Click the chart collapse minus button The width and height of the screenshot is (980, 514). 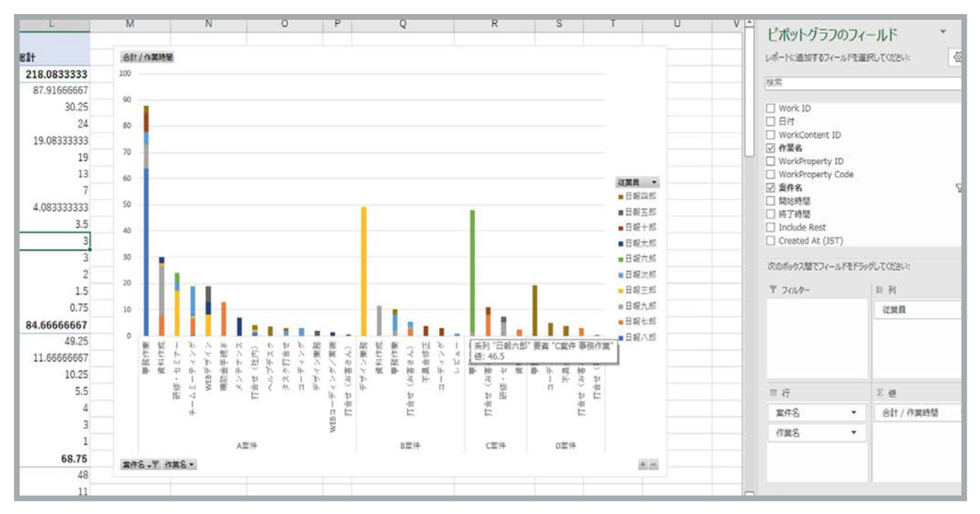[x=654, y=464]
